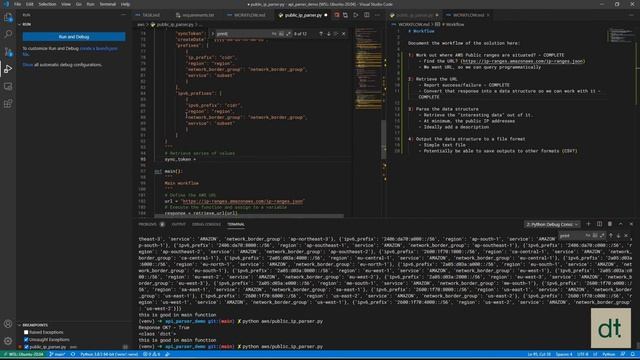This screenshot has width=640, height=360.
Task: Open the Accounts icon in activity bar
Action: coord(8,324)
